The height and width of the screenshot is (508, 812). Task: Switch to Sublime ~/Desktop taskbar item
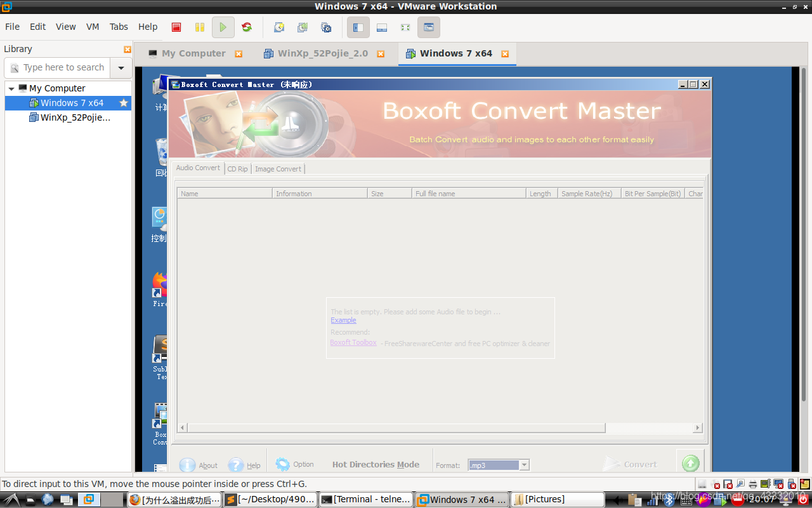[x=270, y=500]
